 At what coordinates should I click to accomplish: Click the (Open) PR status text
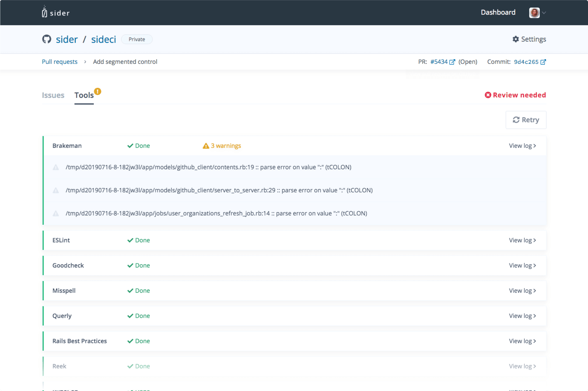click(x=468, y=62)
